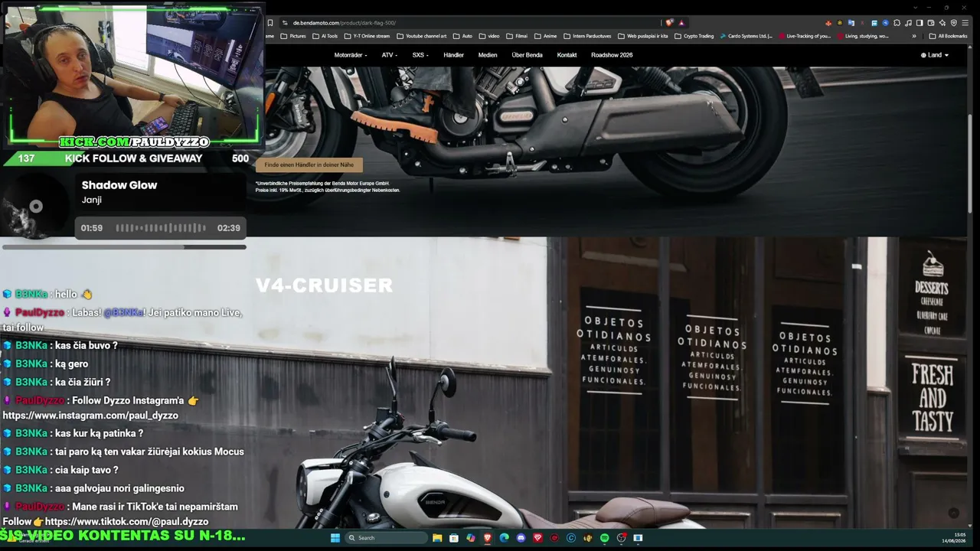Image resolution: width=980 pixels, height=551 pixels.
Task: Open the AI Tools bookmark folder
Action: point(325,36)
